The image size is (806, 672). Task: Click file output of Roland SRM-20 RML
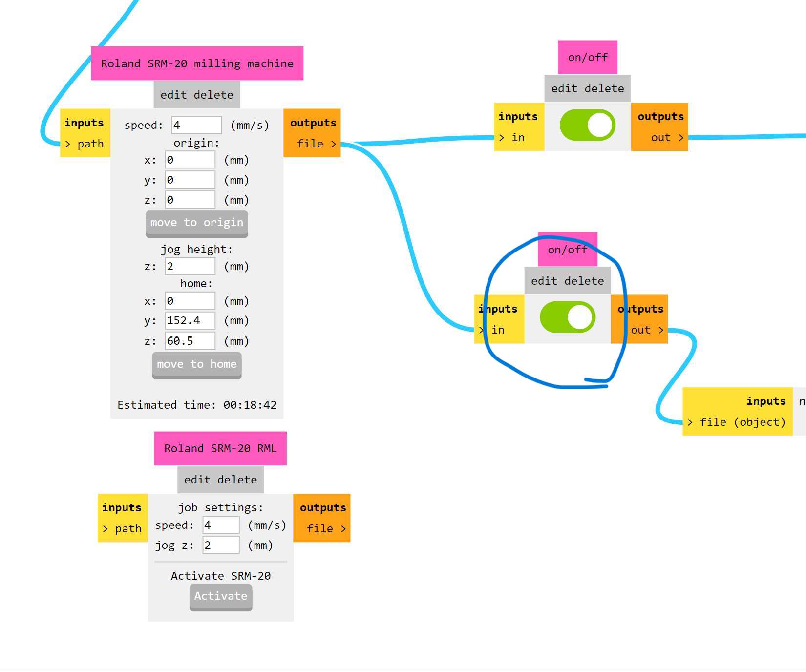coord(326,528)
